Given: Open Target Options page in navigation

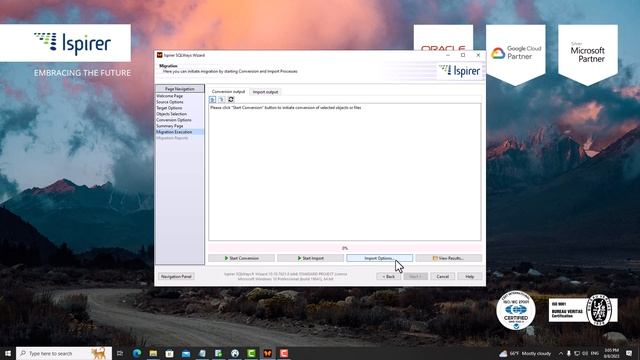Looking at the screenshot, I should point(169,108).
